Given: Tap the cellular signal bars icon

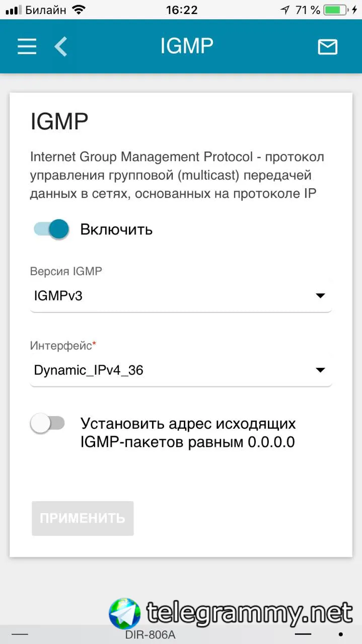Looking at the screenshot, I should point(13,10).
